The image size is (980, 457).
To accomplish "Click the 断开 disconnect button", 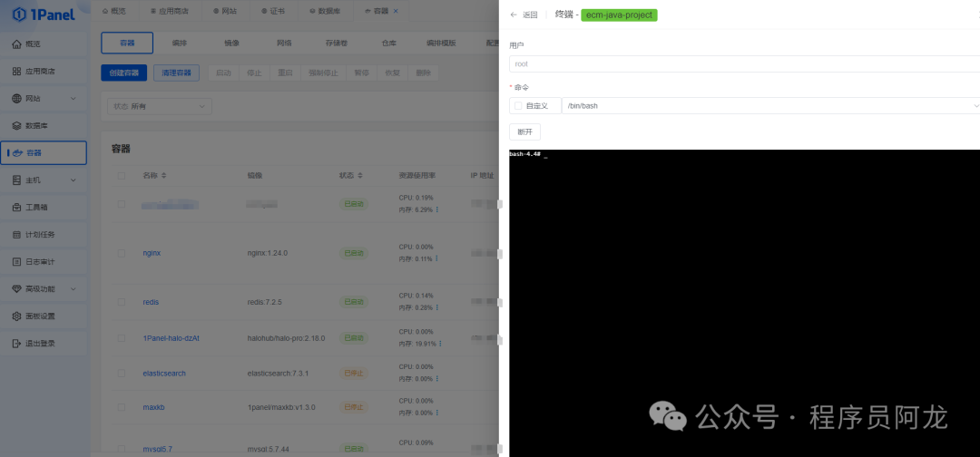I will (525, 132).
